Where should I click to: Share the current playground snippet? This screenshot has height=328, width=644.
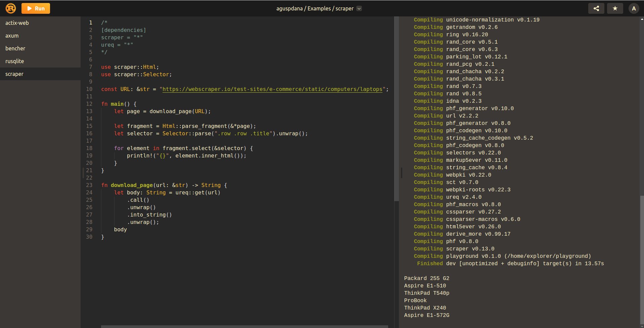click(596, 8)
